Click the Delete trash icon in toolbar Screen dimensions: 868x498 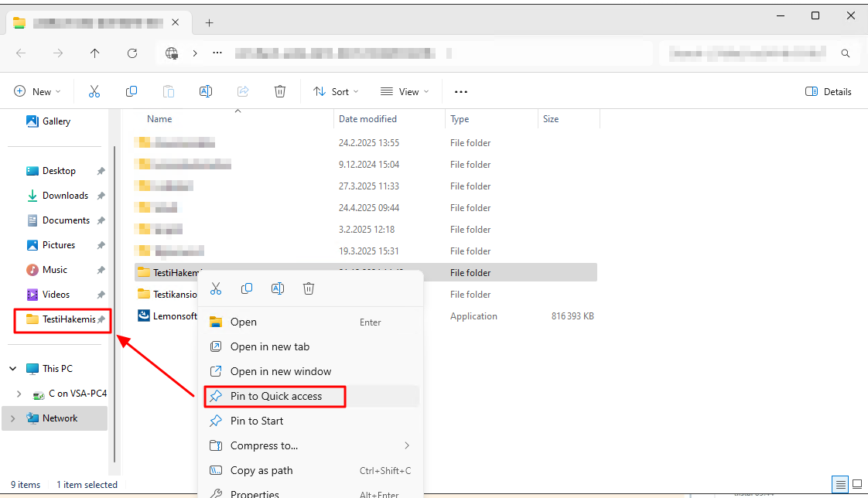(x=280, y=91)
